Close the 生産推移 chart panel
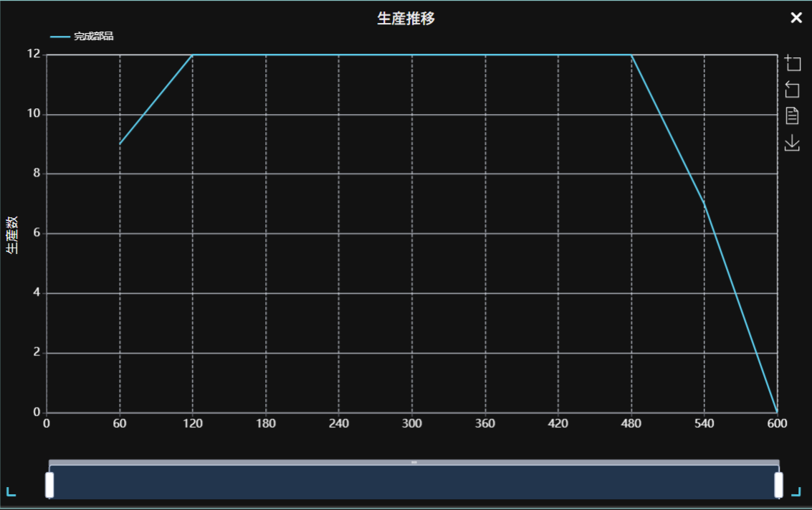This screenshot has height=510, width=812. coord(796,18)
